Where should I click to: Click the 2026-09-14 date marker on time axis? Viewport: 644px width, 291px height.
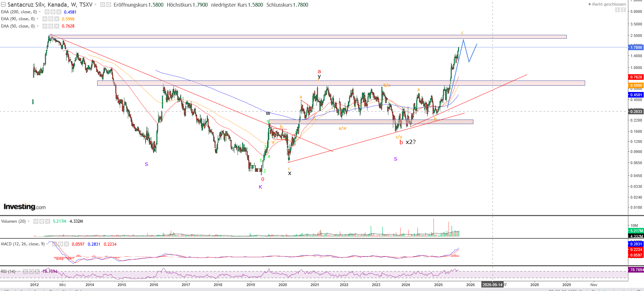492,285
